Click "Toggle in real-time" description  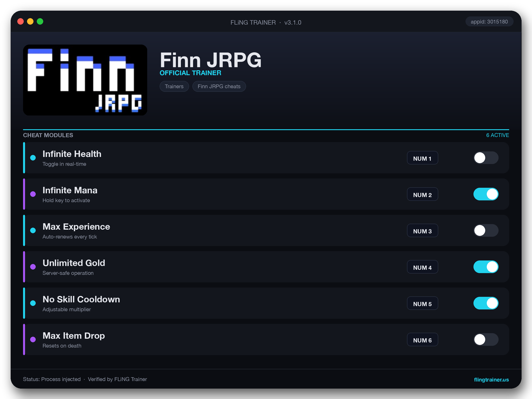[x=64, y=164]
